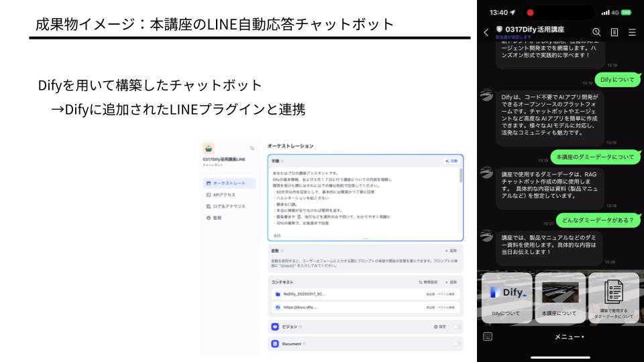Collapse the メニュー rich menu
The width and height of the screenshot is (644, 362).
(x=568, y=337)
